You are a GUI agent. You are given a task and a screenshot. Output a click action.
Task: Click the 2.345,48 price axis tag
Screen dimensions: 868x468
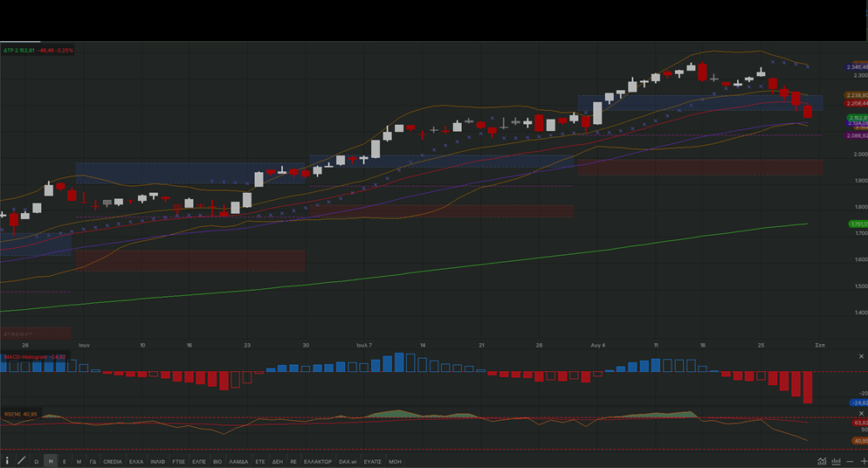[x=857, y=67]
